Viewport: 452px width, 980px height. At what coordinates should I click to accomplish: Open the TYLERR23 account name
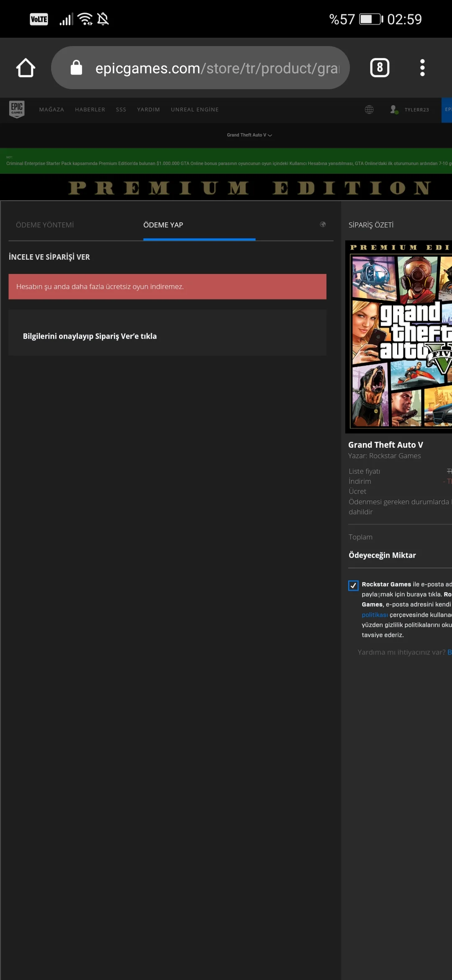[416, 110]
